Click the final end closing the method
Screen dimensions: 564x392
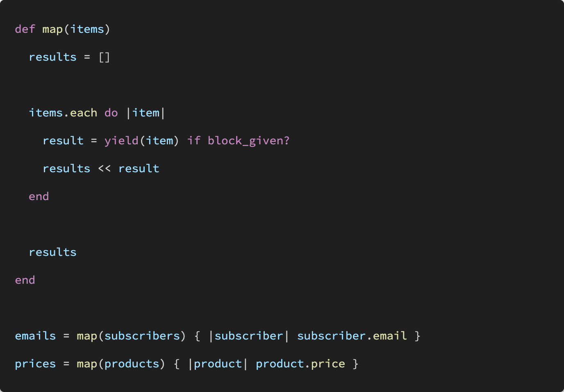pos(25,280)
